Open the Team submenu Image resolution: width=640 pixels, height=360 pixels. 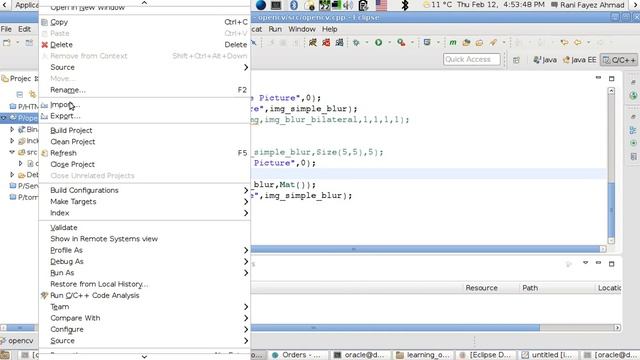144,307
